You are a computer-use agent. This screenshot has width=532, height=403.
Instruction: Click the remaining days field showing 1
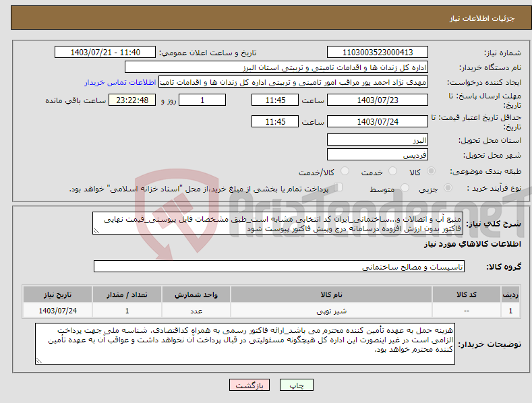202,100
